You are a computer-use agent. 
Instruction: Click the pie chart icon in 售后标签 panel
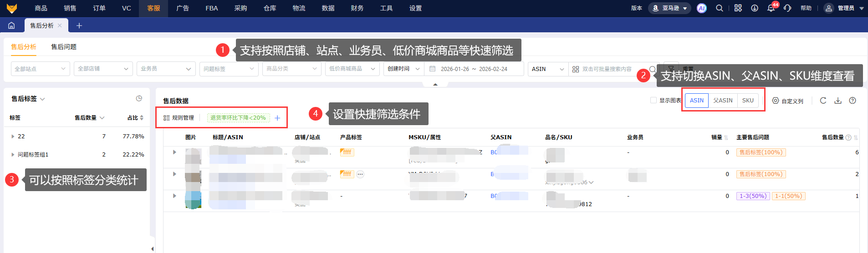pos(139,98)
